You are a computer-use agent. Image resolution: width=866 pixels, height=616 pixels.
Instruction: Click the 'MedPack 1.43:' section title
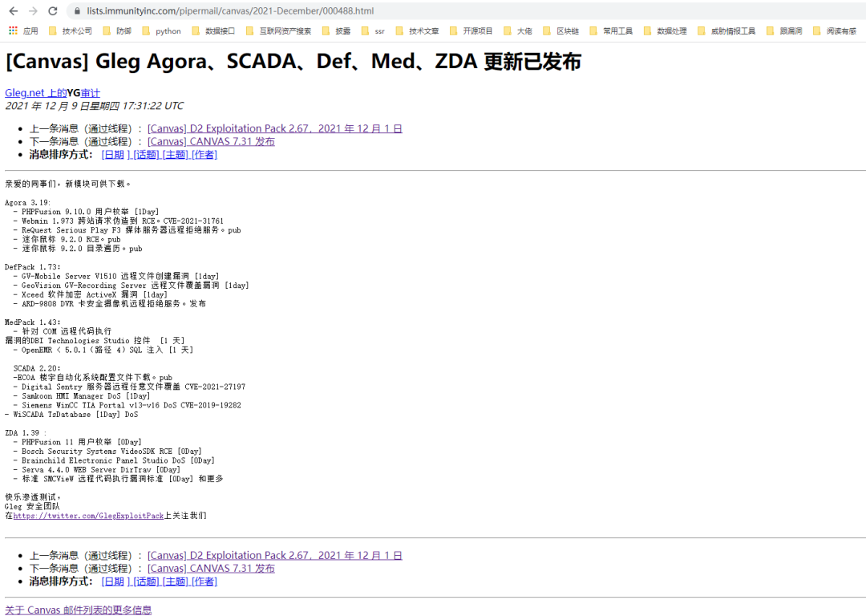click(x=33, y=322)
